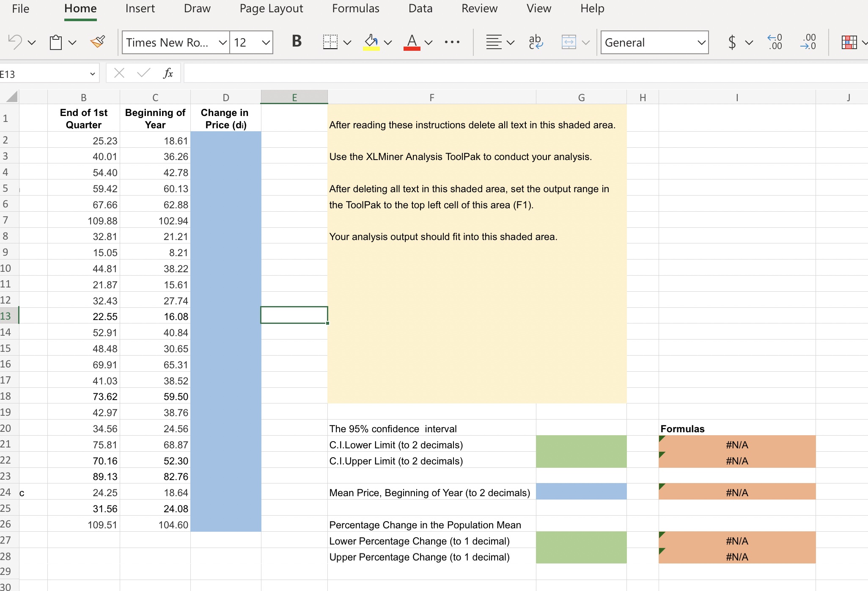868x591 pixels.
Task: Click the More Options ellipsis button
Action: [x=452, y=42]
